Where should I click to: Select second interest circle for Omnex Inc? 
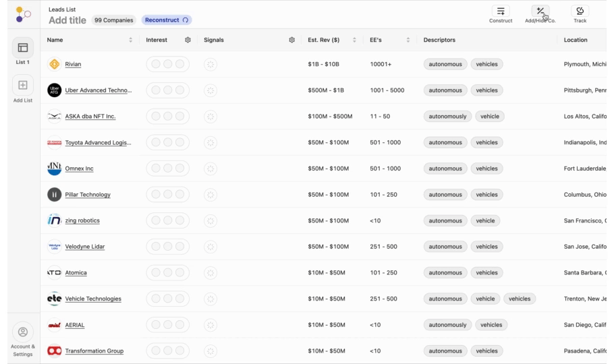[167, 169]
